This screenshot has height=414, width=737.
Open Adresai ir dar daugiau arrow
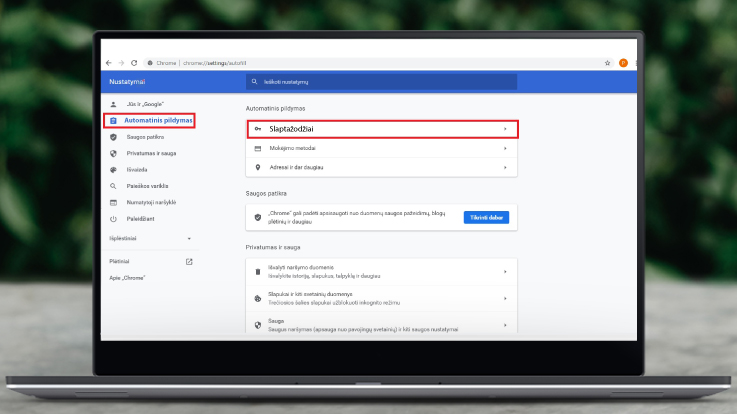click(x=505, y=167)
